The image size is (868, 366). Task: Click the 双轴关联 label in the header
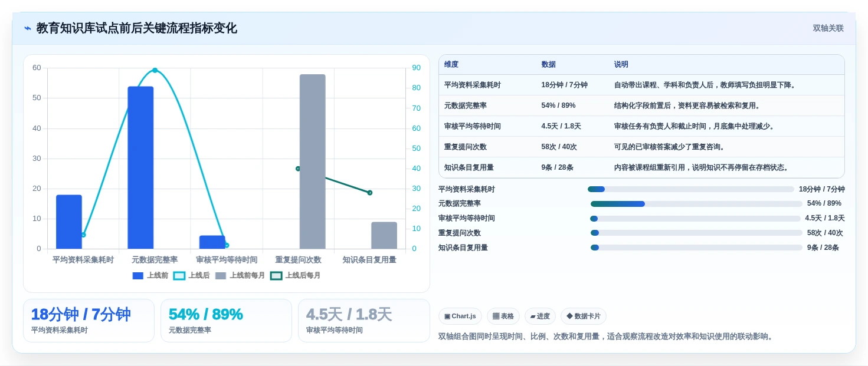828,28
